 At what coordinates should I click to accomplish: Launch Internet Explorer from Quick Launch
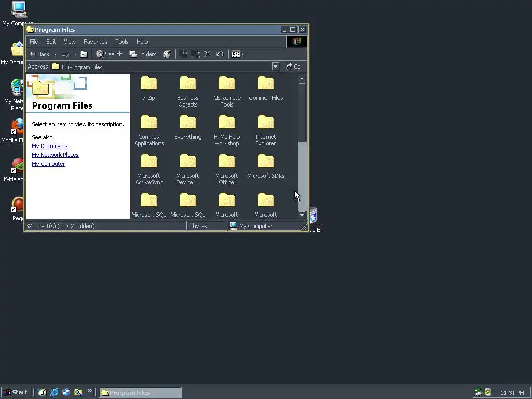click(x=54, y=392)
